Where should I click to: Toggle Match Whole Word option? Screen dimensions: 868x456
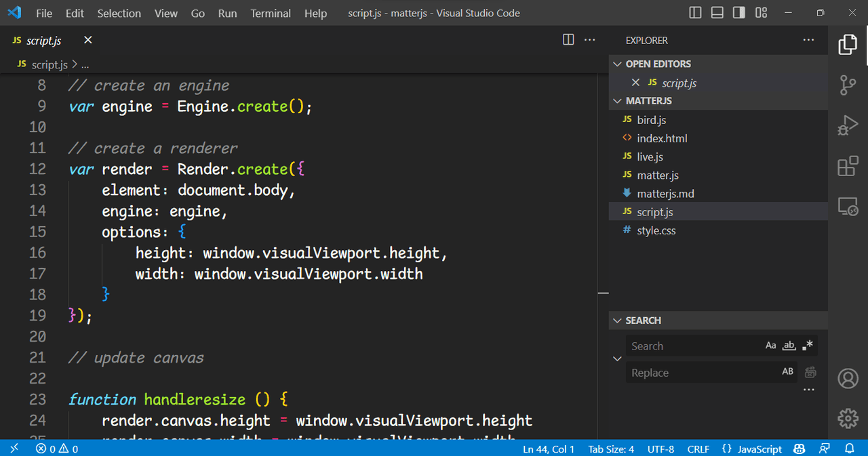tap(789, 346)
